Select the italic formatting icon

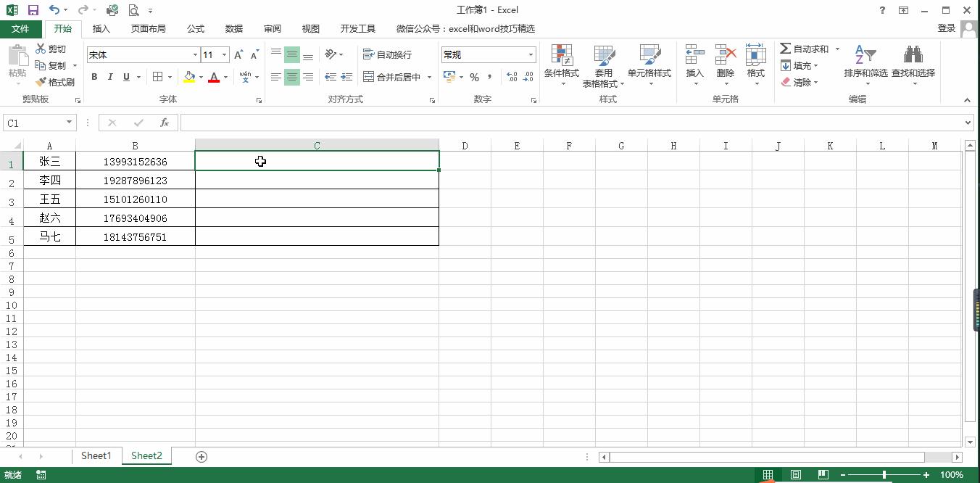(109, 77)
